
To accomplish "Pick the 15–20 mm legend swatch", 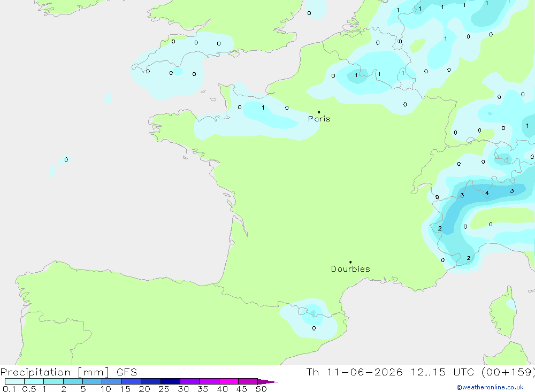I will (x=131, y=381).
